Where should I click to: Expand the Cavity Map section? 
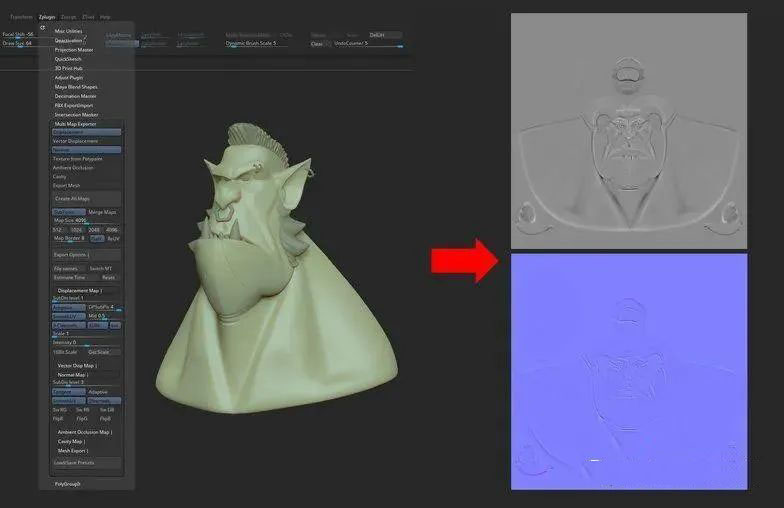click(72, 442)
